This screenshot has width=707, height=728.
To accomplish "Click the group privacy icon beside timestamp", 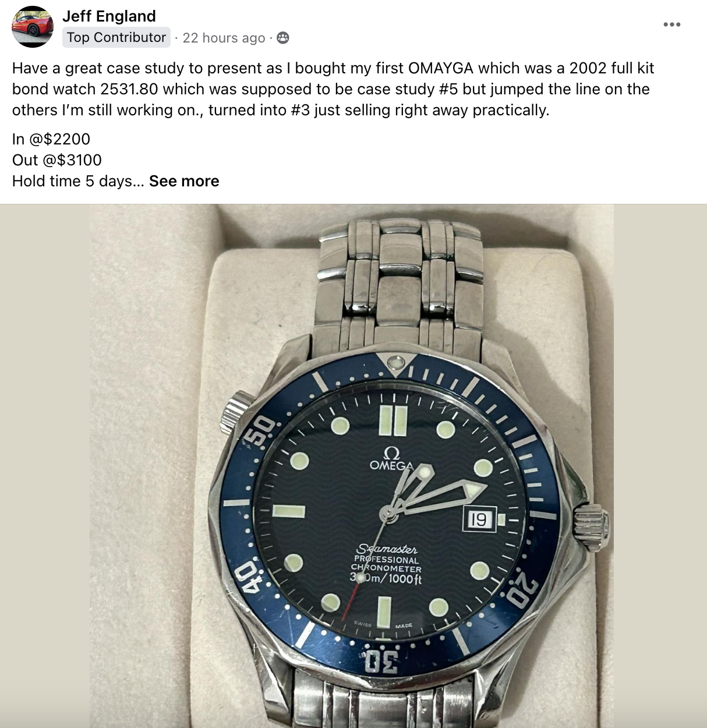I will (x=282, y=38).
